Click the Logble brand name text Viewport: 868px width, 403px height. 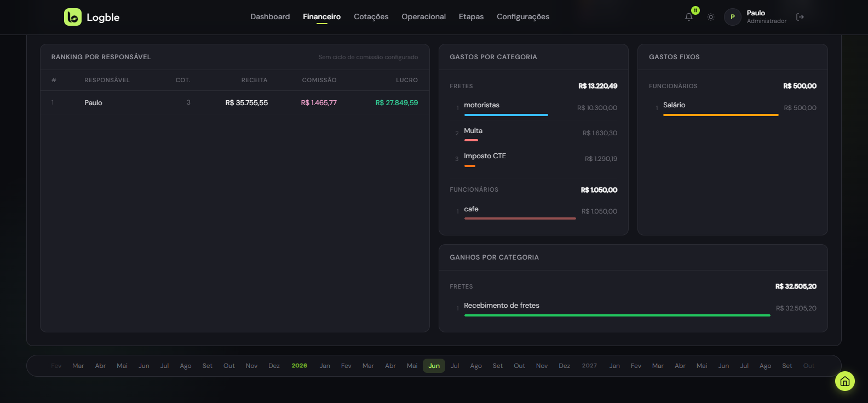(x=103, y=17)
